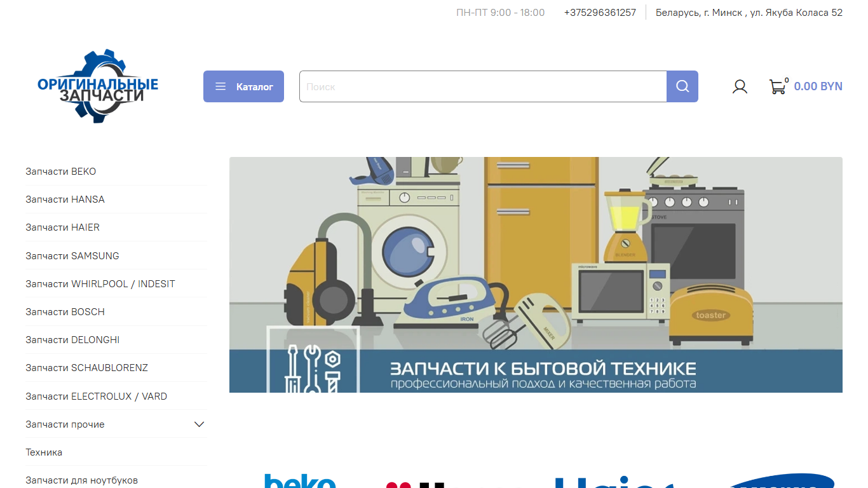Screen dimensions: 868x488
Task: Expand the Запчасти прочие chevron
Action: (200, 424)
